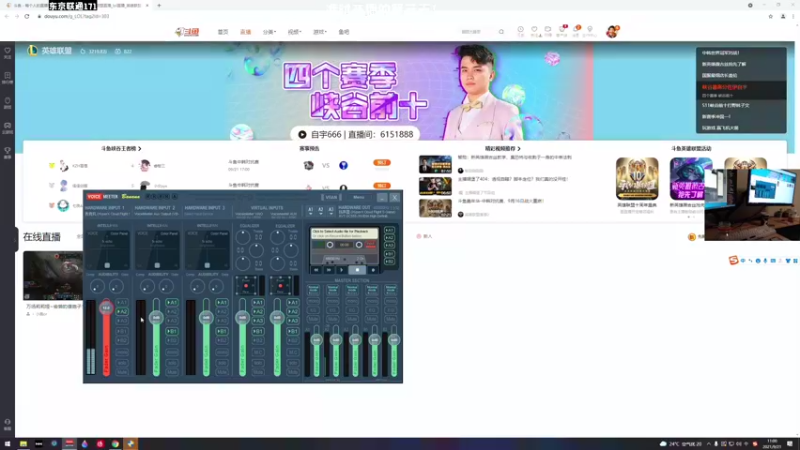Viewport: 800px width, 450px height.
Task: Open A3 hardware out device dropdown
Action: (x=331, y=210)
